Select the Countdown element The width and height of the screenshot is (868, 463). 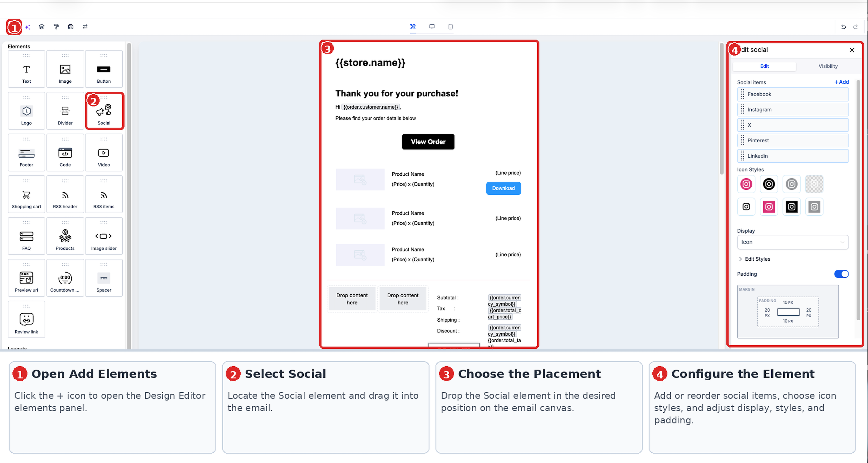65,278
